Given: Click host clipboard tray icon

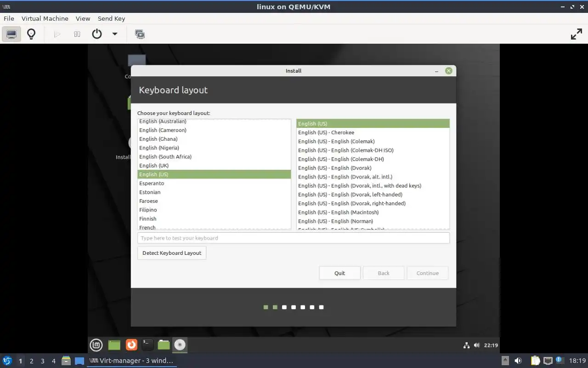Looking at the screenshot, I should [x=536, y=361].
